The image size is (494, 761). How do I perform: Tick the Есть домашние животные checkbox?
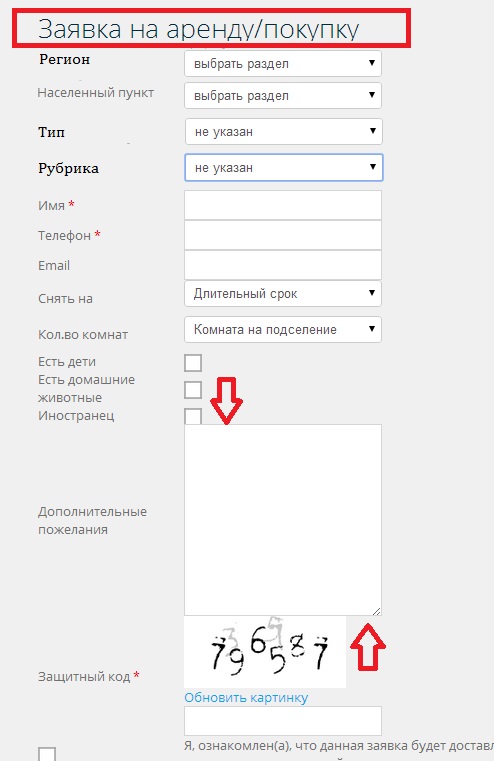tap(193, 390)
